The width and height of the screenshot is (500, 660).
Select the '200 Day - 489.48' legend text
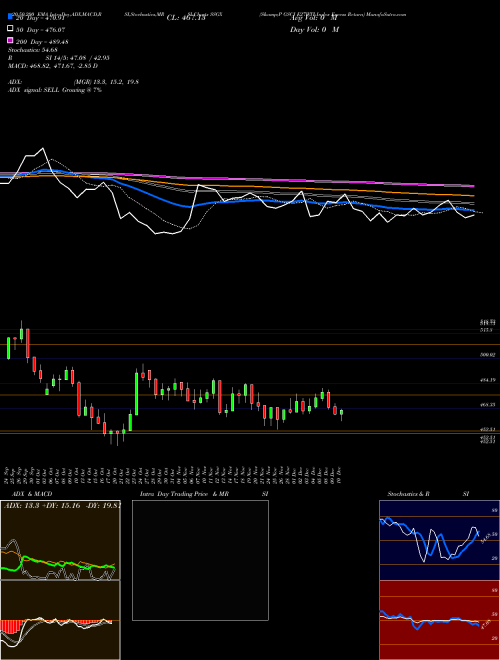pos(42,42)
